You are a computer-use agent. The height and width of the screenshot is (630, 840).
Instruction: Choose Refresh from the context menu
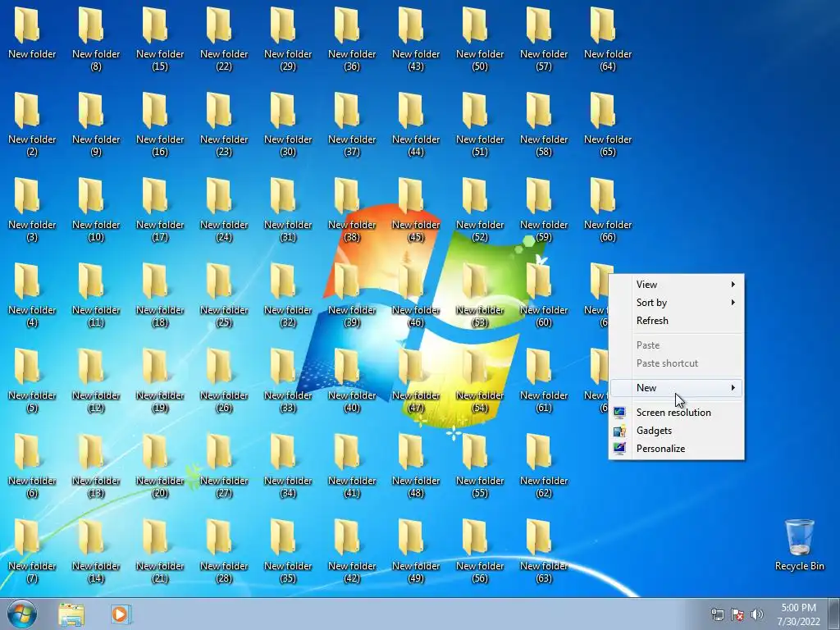(x=677, y=321)
